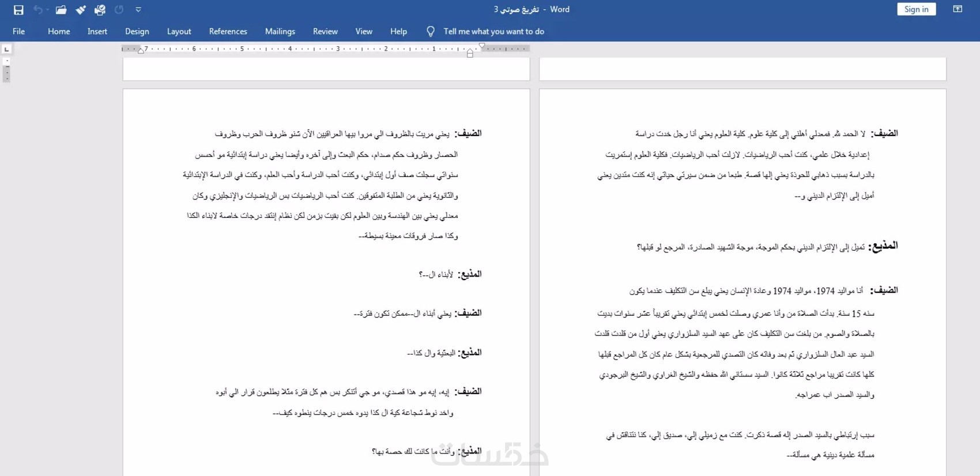The image size is (980, 476).
Task: Open the View tab
Action: (364, 31)
